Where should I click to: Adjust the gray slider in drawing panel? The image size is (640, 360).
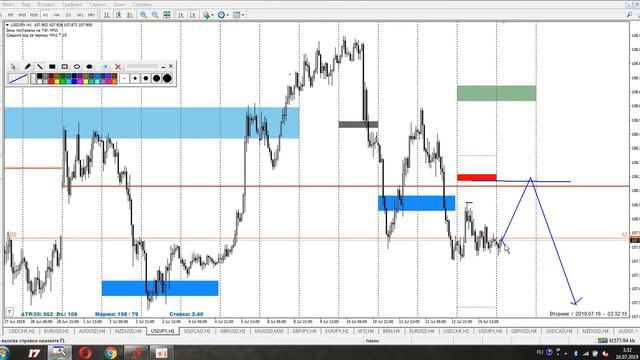point(142,66)
